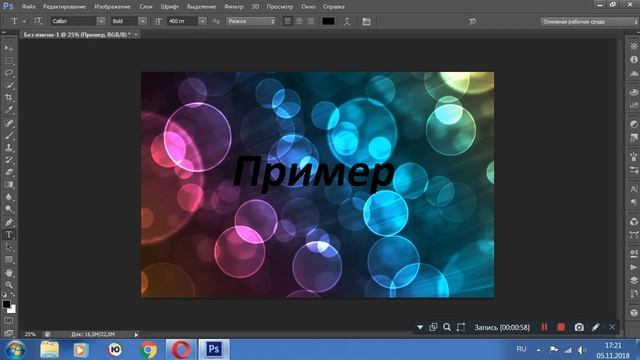Expand the recorder options arrow

[x=420, y=327]
